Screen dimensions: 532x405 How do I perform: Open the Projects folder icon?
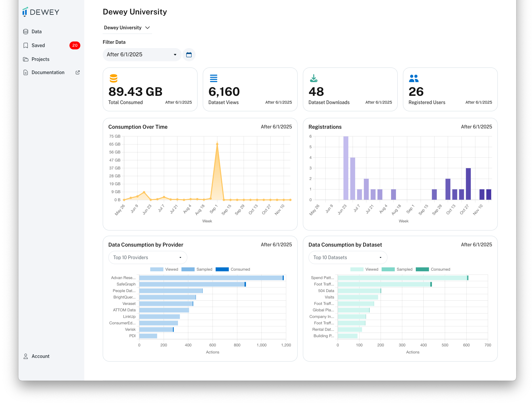pyautogui.click(x=26, y=59)
